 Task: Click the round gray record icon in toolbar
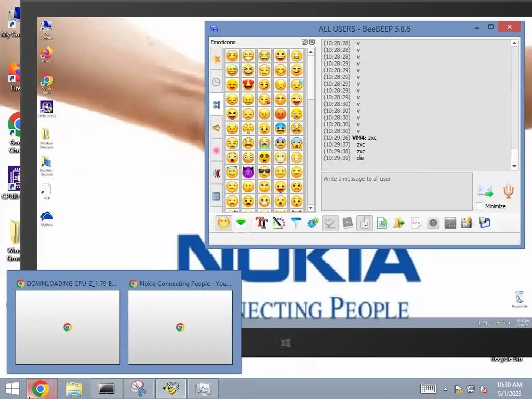click(433, 223)
